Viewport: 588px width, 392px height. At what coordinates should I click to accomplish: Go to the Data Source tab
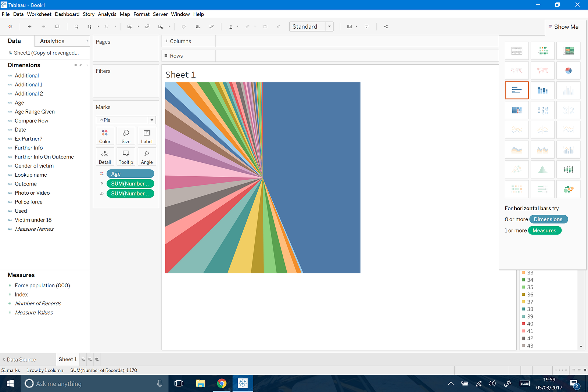click(x=21, y=360)
